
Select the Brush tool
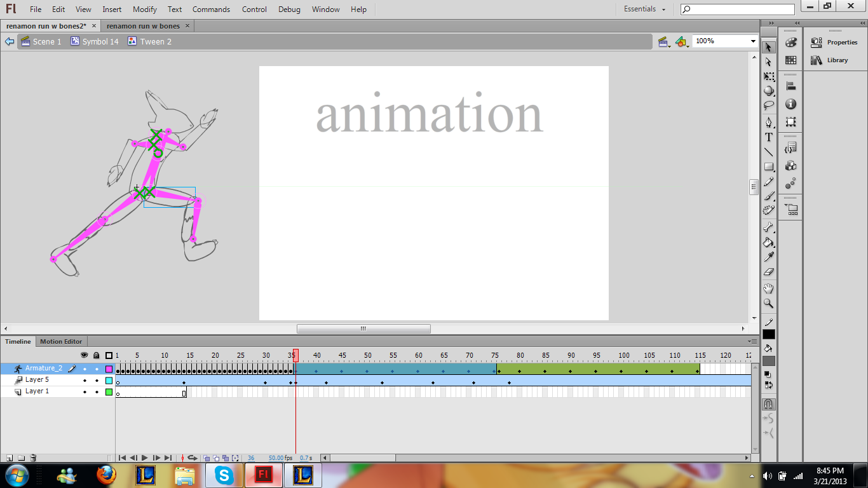pyautogui.click(x=768, y=196)
